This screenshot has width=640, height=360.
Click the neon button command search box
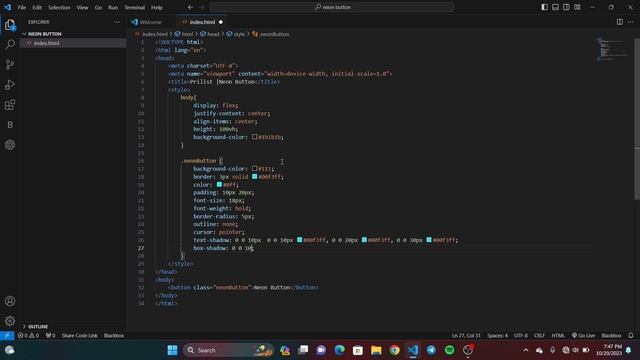pos(331,7)
